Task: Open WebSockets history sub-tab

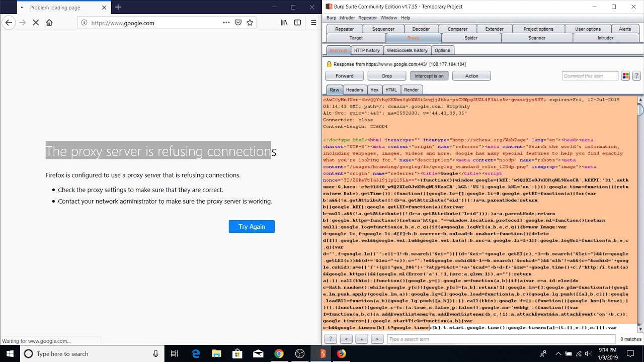Action: click(407, 50)
